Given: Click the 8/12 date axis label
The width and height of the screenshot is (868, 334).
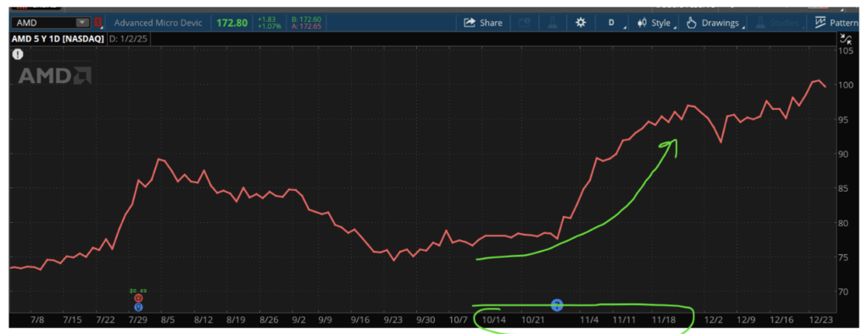Looking at the screenshot, I should click(x=203, y=320).
